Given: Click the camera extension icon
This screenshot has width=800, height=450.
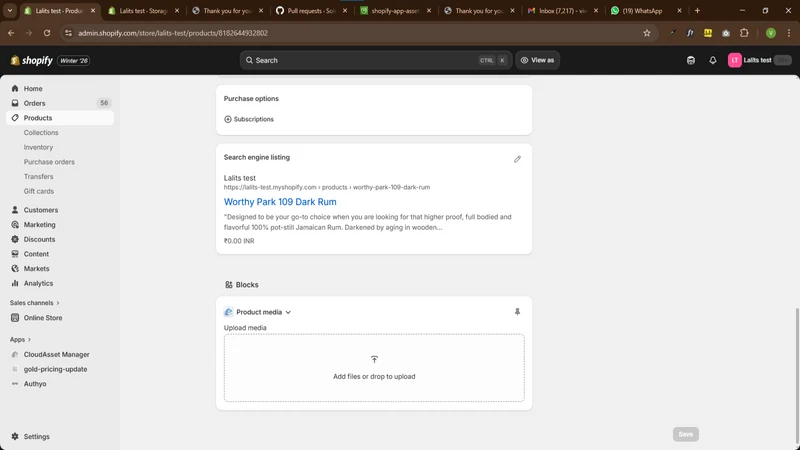Looking at the screenshot, I should pyautogui.click(x=726, y=33).
